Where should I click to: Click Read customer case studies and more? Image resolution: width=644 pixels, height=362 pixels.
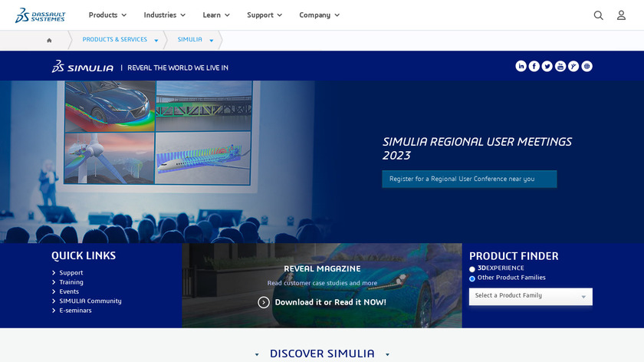[322, 283]
